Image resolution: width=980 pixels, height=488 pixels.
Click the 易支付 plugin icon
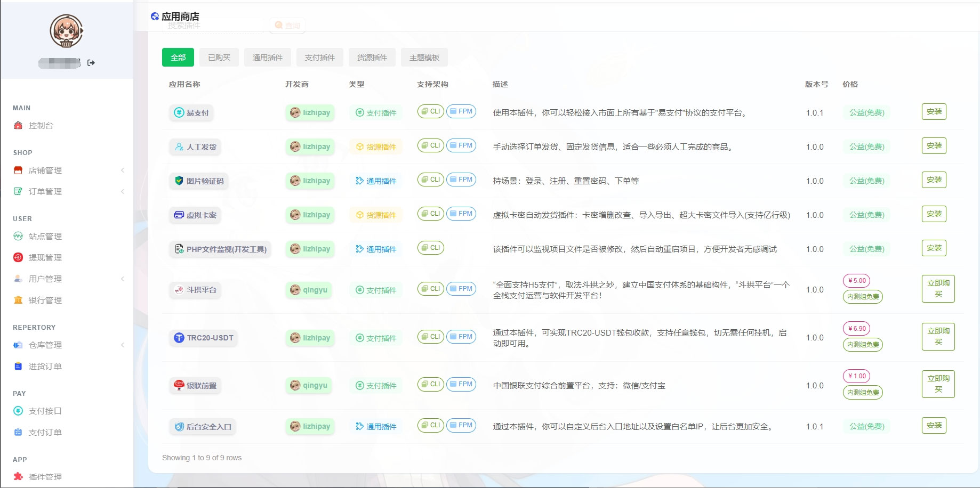point(180,112)
